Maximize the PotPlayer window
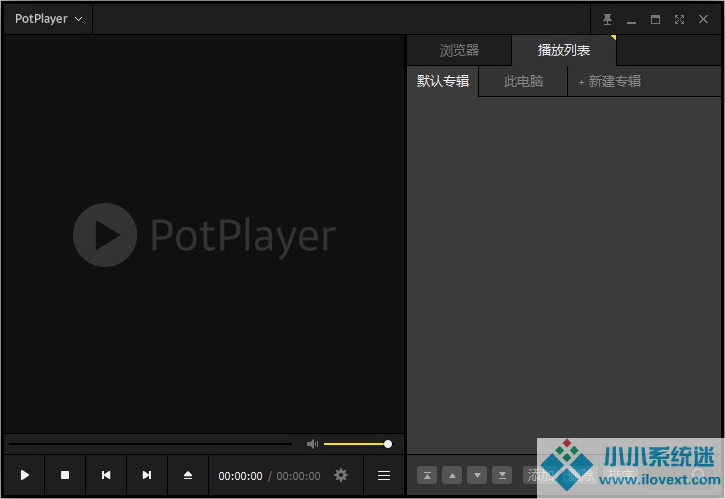The height and width of the screenshot is (499, 725). pos(655,19)
